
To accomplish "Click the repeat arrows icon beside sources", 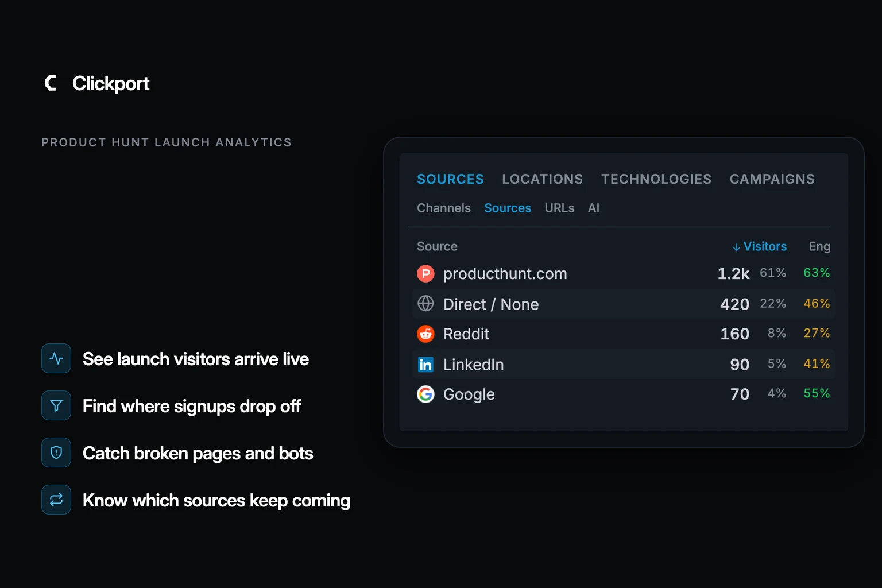I will click(56, 500).
